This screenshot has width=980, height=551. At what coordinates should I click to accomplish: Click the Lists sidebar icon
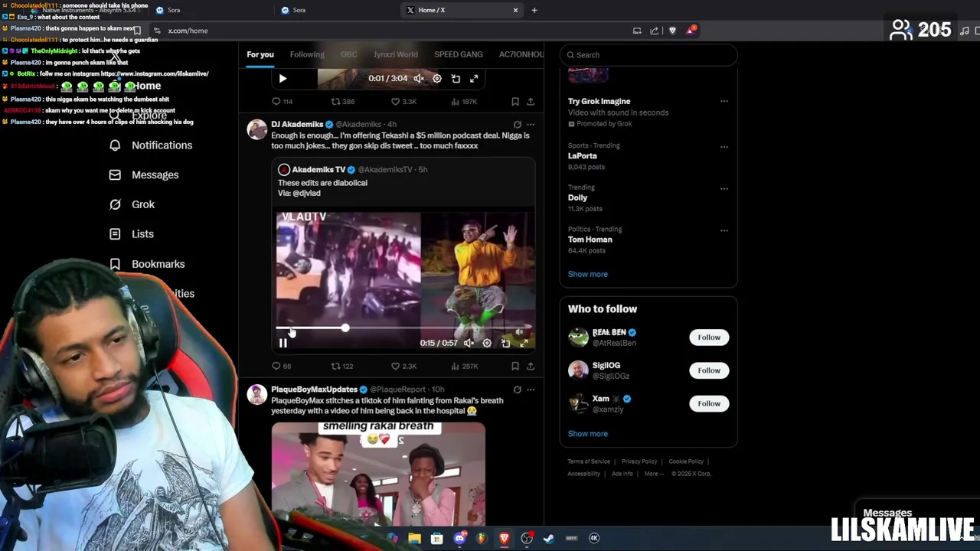tap(115, 234)
